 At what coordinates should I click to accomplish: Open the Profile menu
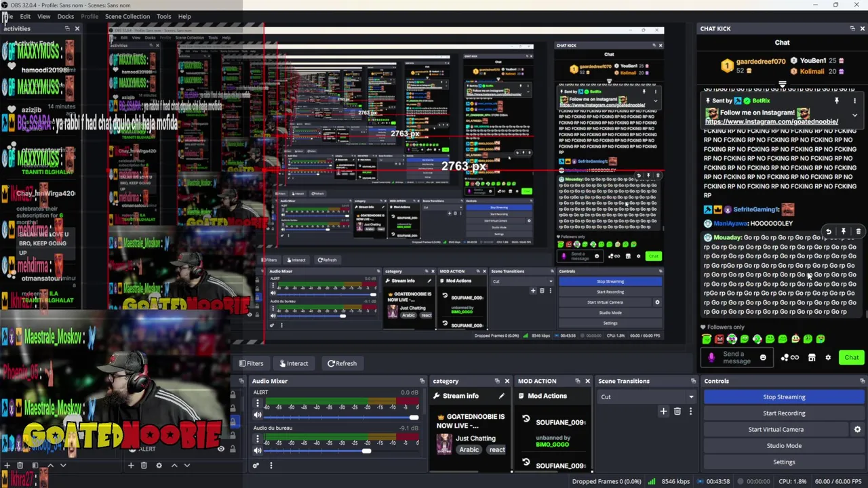90,16
